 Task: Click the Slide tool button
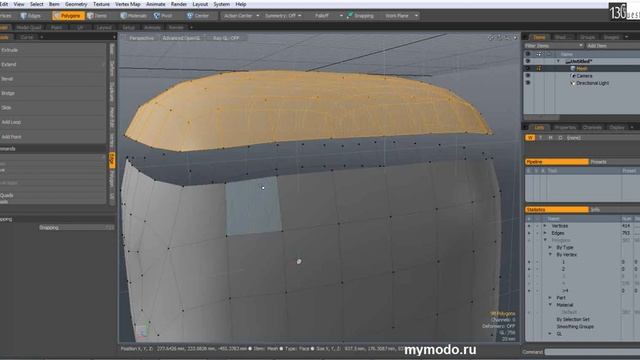click(53, 108)
